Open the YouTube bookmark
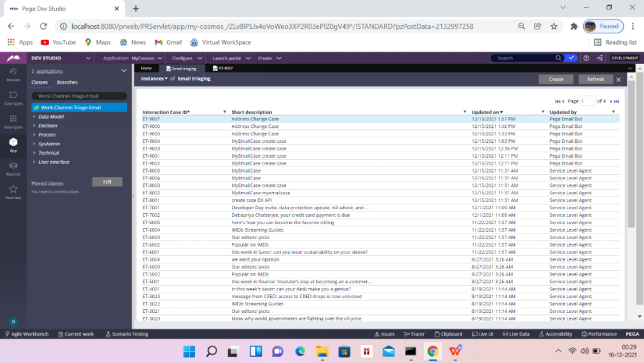 [59, 42]
